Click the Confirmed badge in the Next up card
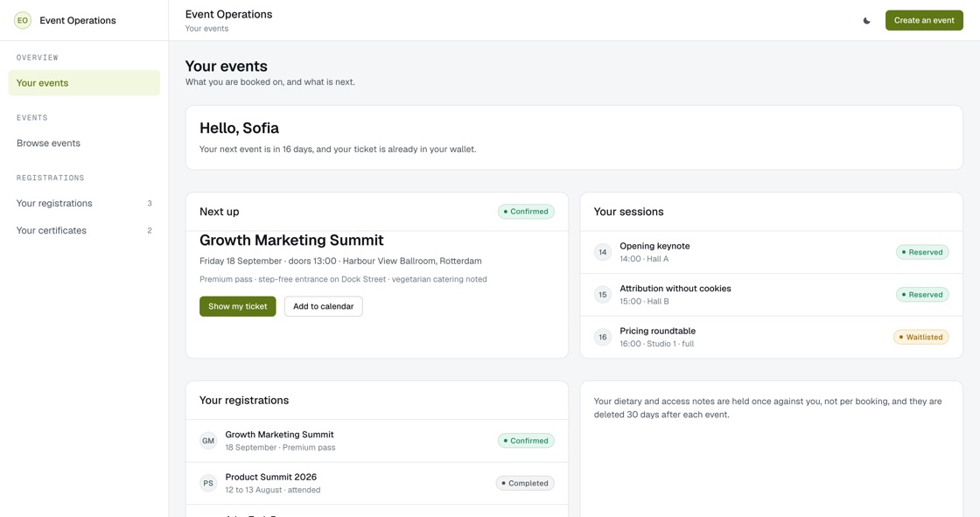980x517 pixels. coord(526,212)
